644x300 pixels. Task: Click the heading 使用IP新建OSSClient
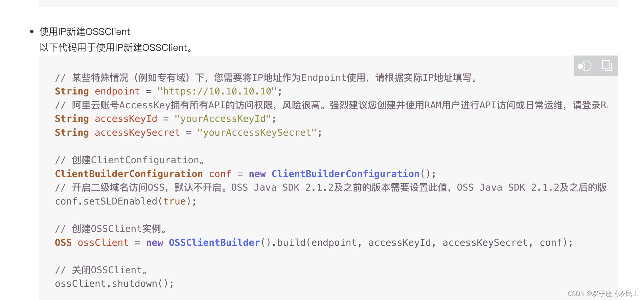coord(84,31)
